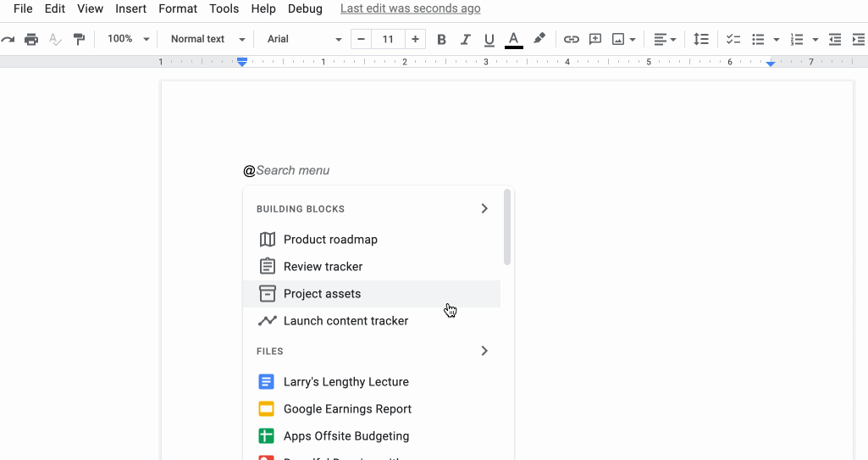Screen dimensions: 868x460
Task: Click the decrease indent icon
Action: 835,39
